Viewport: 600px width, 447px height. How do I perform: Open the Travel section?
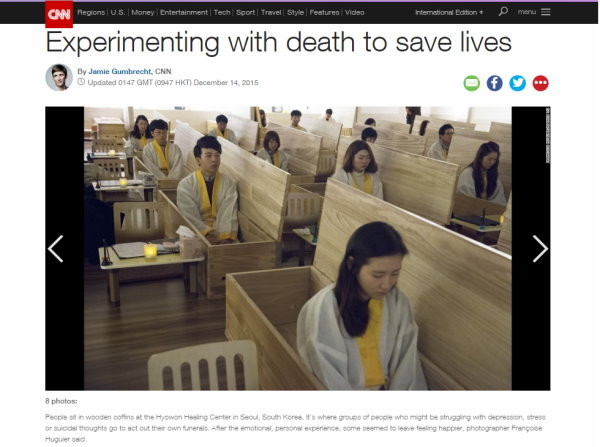click(271, 12)
